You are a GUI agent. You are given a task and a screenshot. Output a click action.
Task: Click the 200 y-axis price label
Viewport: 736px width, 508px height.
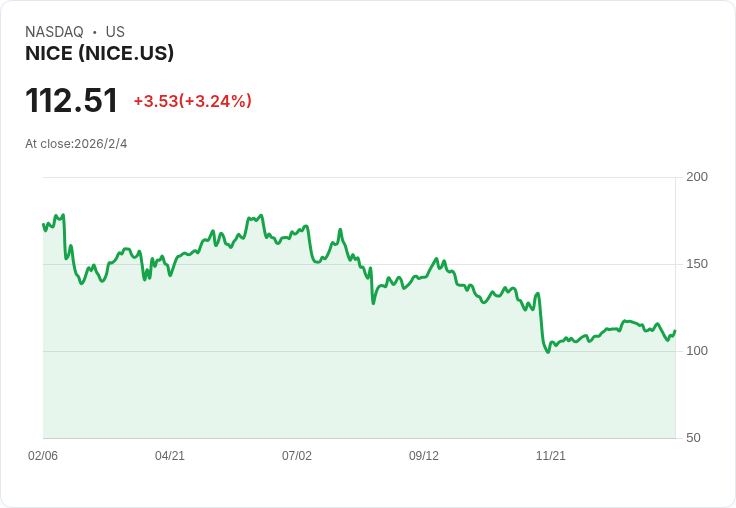pyautogui.click(x=697, y=177)
